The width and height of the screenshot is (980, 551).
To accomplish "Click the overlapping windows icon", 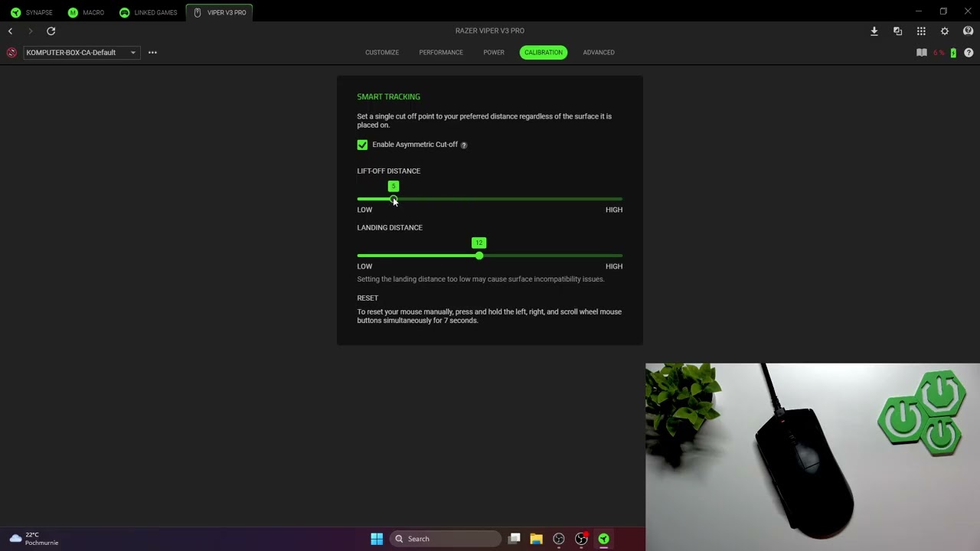I will [897, 31].
